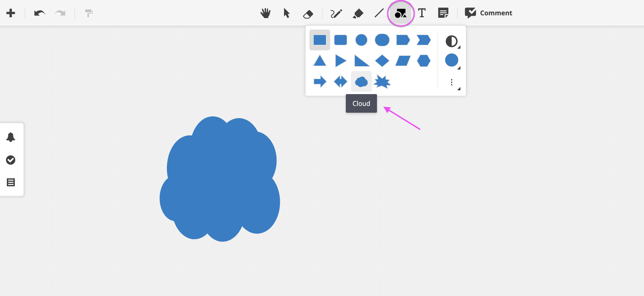Choose the parallelogram shape
The image size is (644, 296).
(x=403, y=60)
